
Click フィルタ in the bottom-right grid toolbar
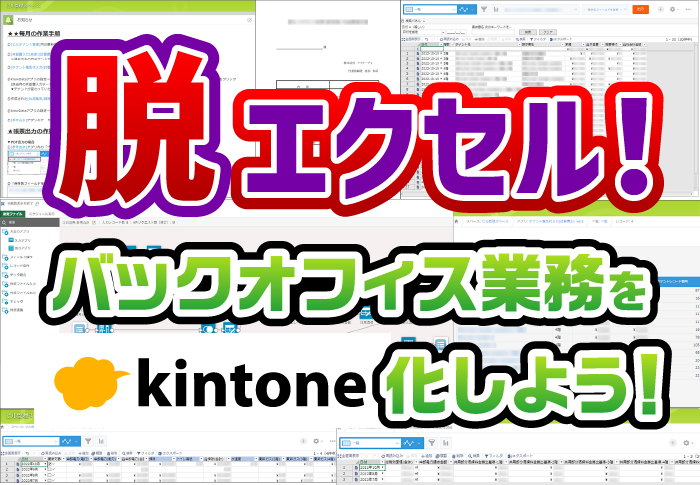(x=494, y=456)
